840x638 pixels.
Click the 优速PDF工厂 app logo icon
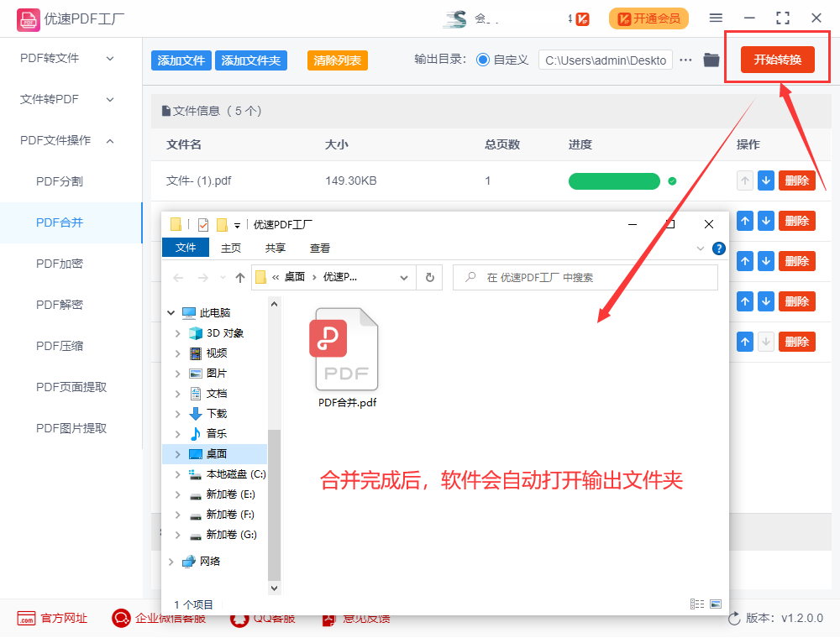point(28,20)
